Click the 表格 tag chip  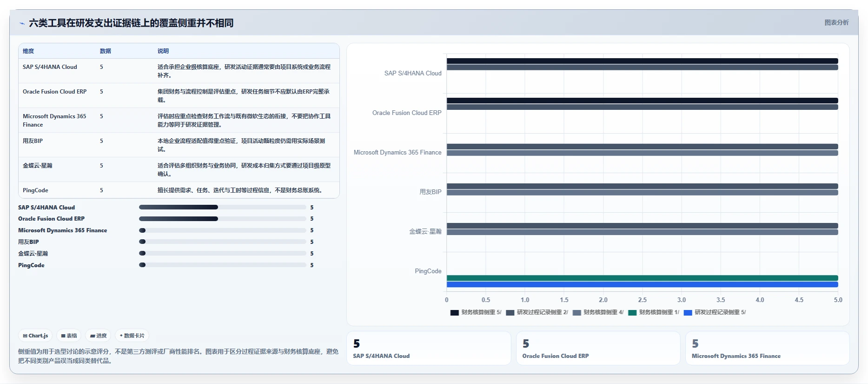pos(69,336)
